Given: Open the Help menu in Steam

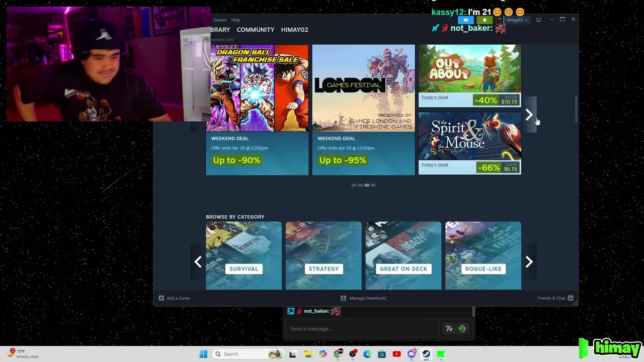Looking at the screenshot, I should pyautogui.click(x=235, y=20).
